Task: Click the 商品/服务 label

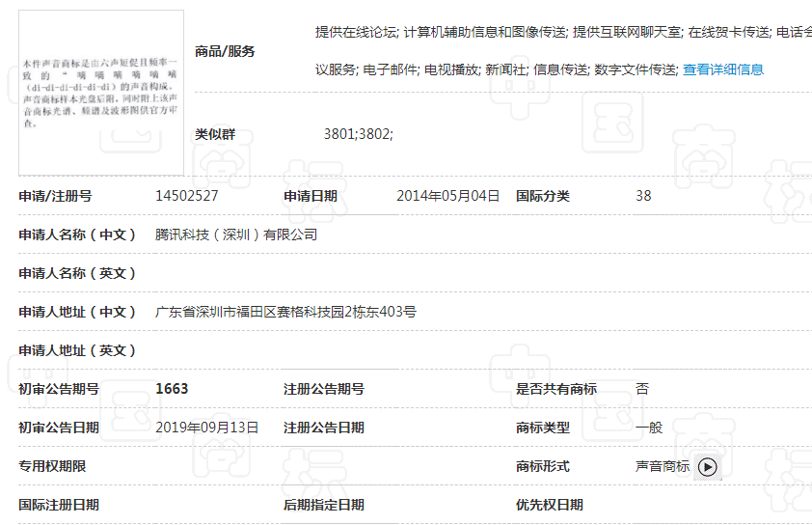Action: tap(225, 51)
